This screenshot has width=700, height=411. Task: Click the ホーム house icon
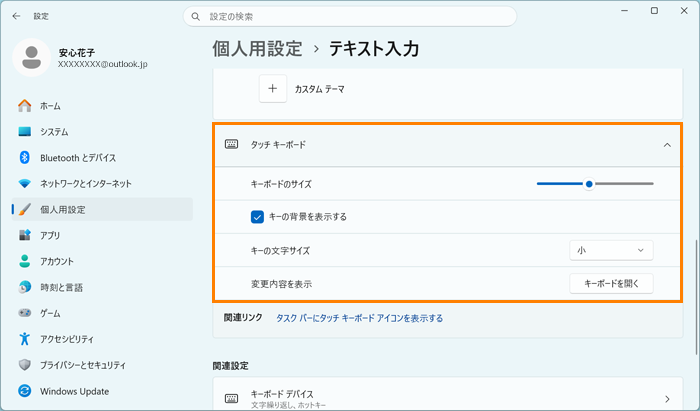25,106
